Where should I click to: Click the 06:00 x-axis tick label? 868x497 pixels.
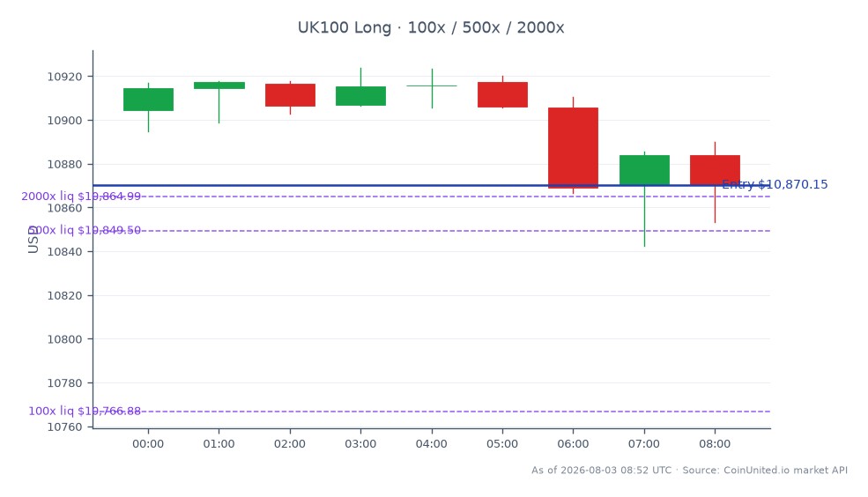point(573,444)
